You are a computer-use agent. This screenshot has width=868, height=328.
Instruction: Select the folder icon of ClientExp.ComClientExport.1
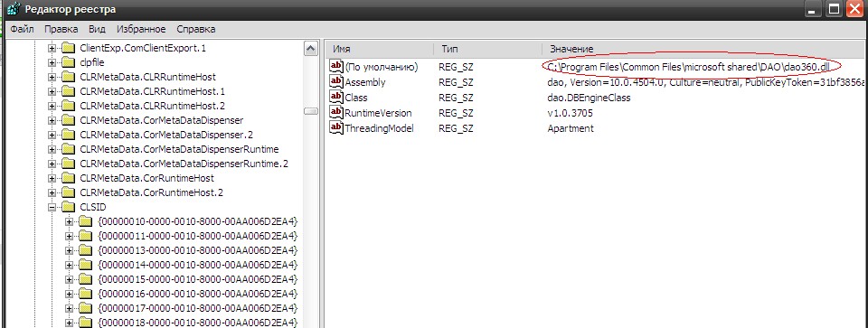68,48
